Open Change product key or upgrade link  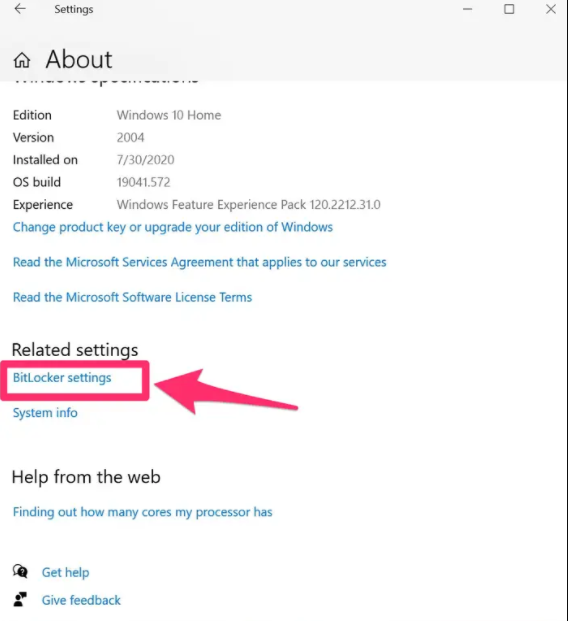tap(173, 227)
